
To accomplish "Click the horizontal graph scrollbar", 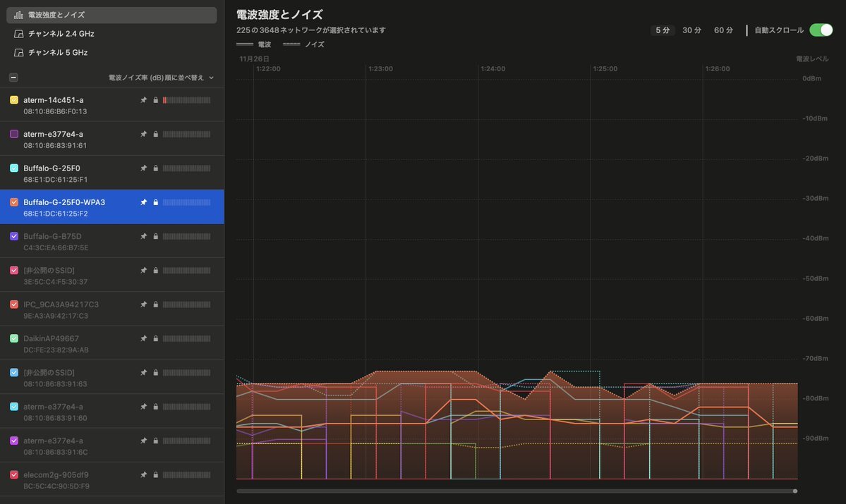I will coord(515,491).
